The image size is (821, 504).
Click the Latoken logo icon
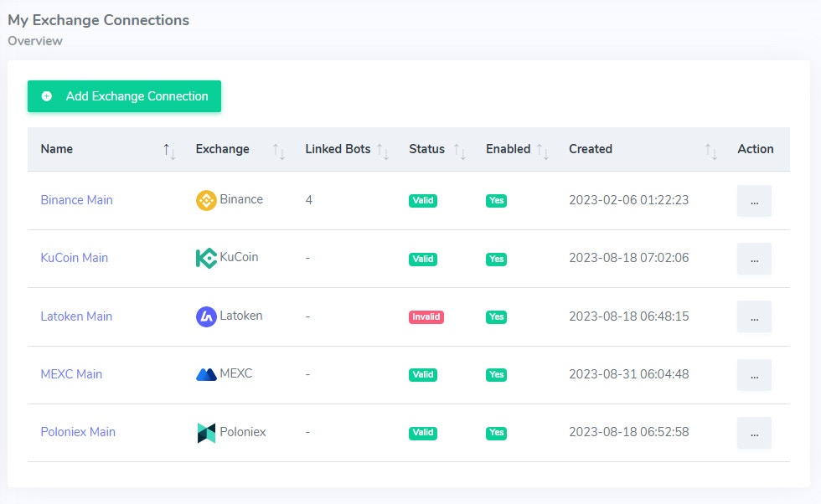tap(206, 316)
